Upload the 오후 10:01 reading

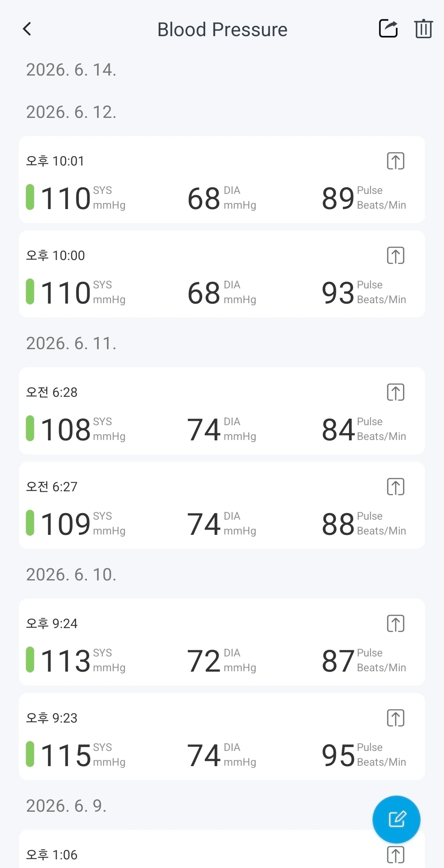click(395, 161)
